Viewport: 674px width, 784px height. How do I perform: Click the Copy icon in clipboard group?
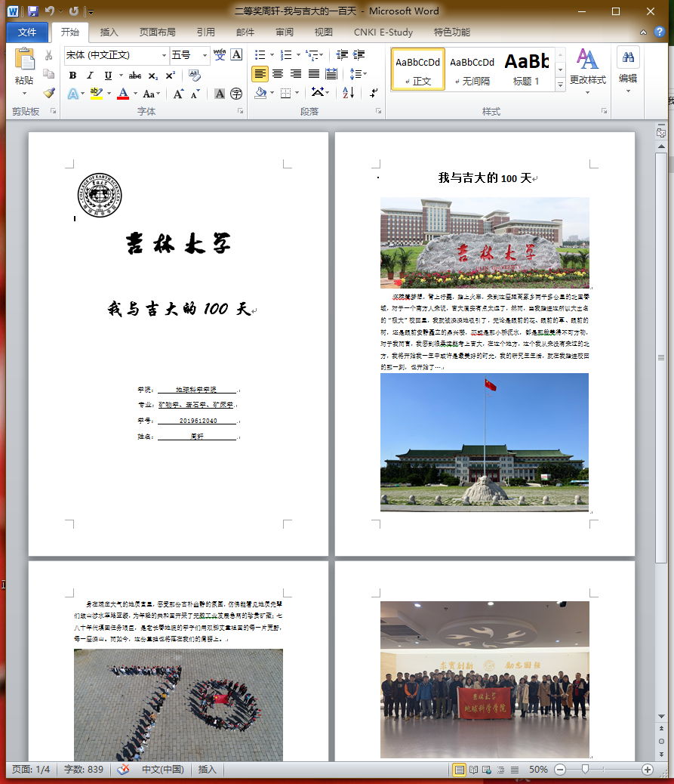tap(48, 74)
